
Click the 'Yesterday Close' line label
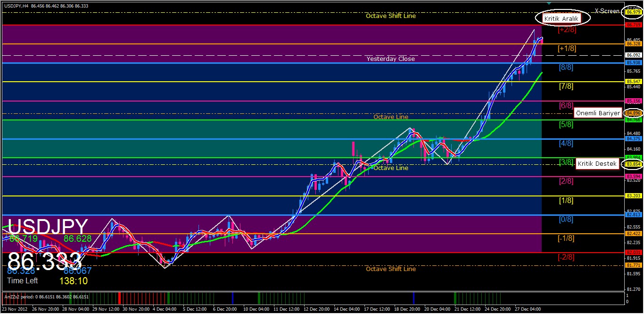click(390, 59)
